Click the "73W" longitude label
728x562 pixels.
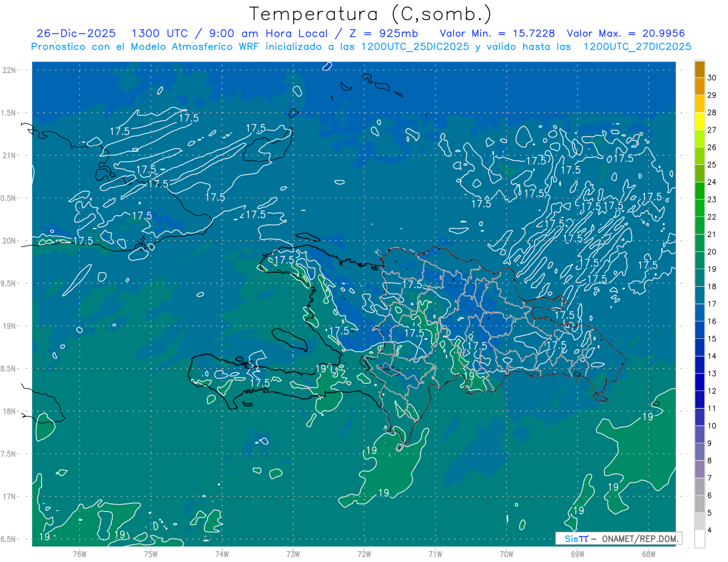click(293, 554)
